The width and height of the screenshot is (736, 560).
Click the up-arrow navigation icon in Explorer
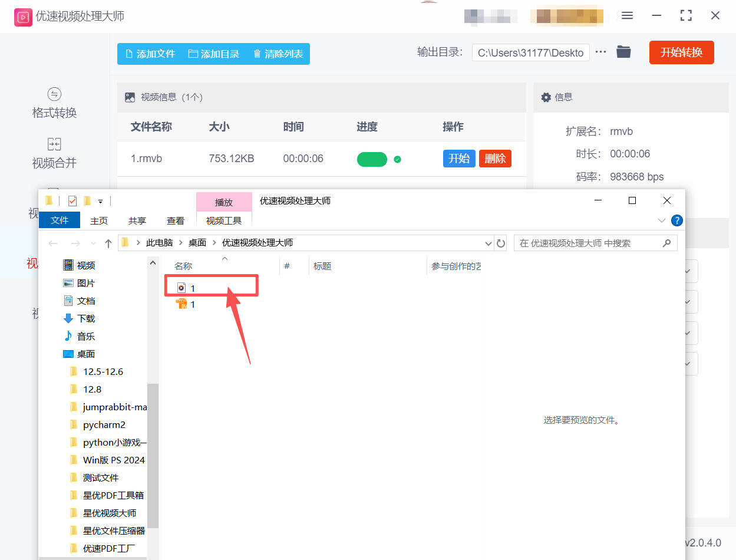(x=108, y=243)
